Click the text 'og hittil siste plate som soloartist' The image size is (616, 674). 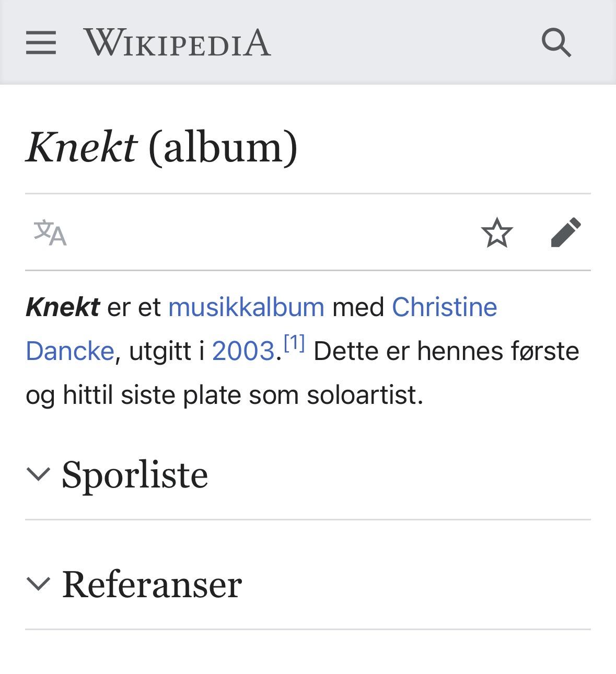[x=224, y=394]
